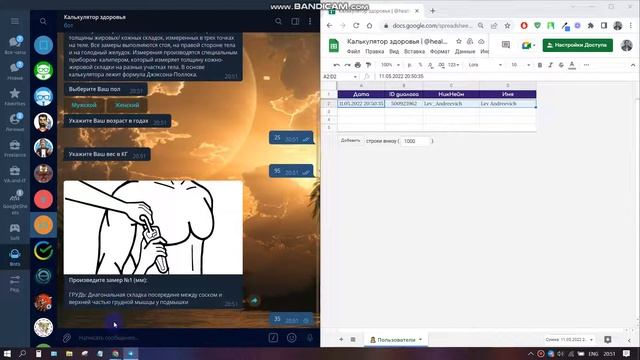Click the Добавить rows button
Image resolution: width=640 pixels, height=360 pixels.
click(350, 140)
